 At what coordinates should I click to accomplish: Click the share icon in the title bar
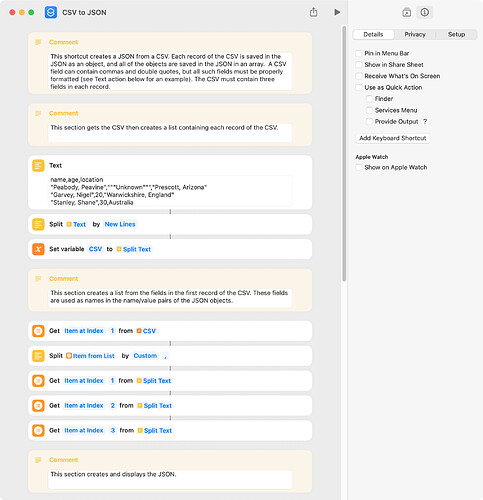(x=313, y=12)
